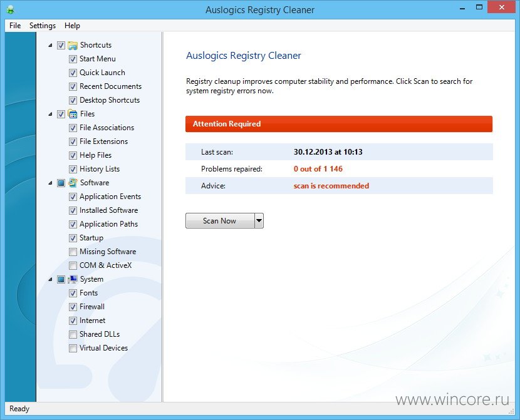Open the Help menu
This screenshot has width=520, height=420.
[72, 26]
